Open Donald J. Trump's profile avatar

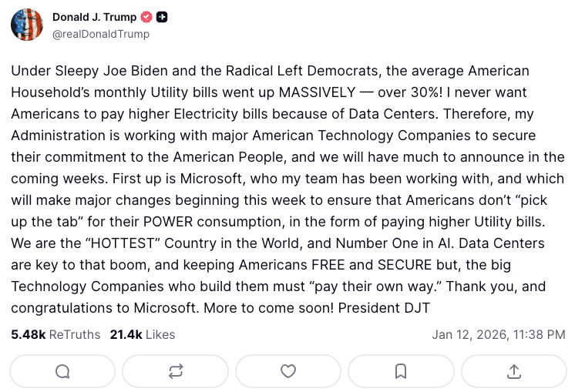(x=27, y=25)
